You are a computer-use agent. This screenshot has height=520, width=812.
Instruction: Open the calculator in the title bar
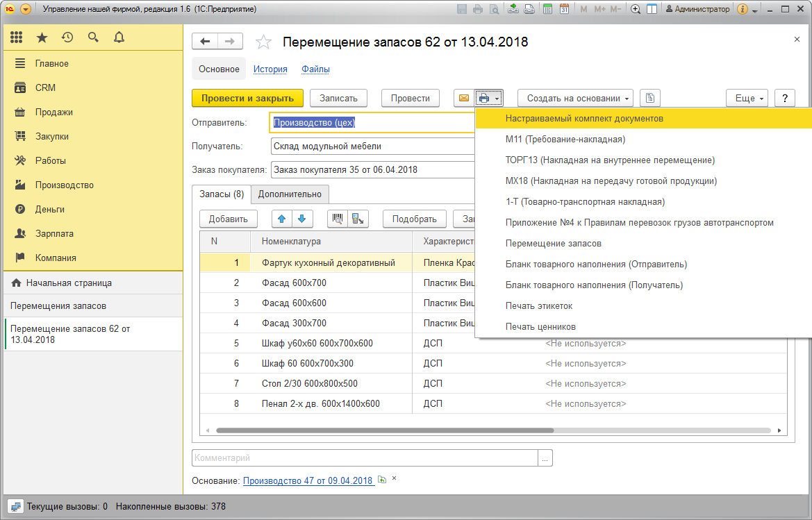coord(547,9)
